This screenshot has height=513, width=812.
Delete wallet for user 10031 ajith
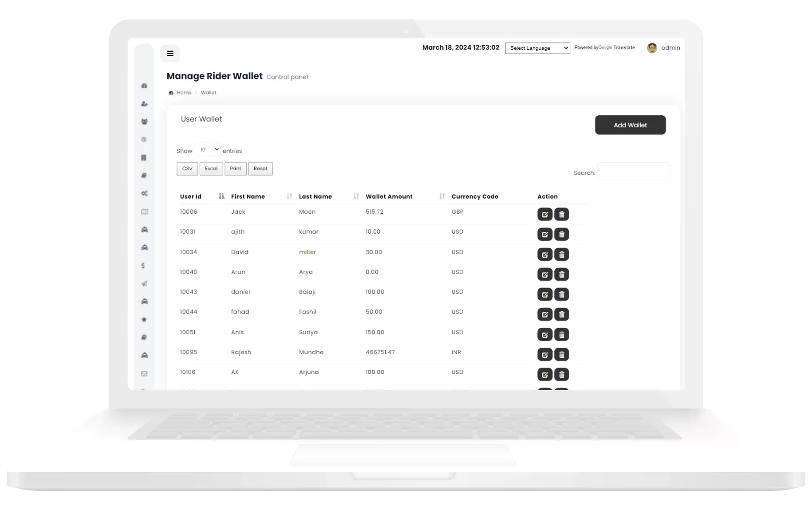(562, 234)
